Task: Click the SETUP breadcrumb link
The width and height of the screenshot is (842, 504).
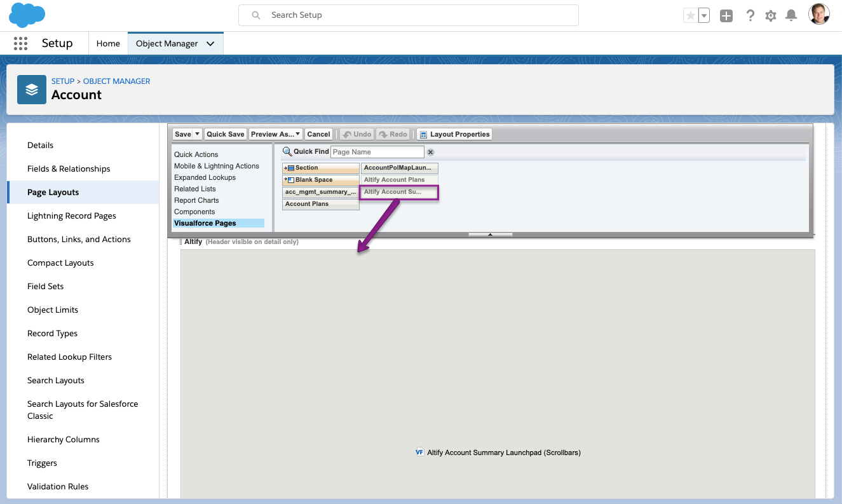Action: tap(63, 81)
